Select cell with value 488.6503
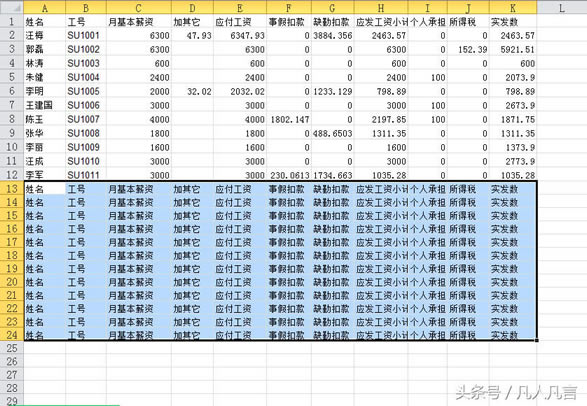Screen dimensions: 587x406 coord(332,133)
